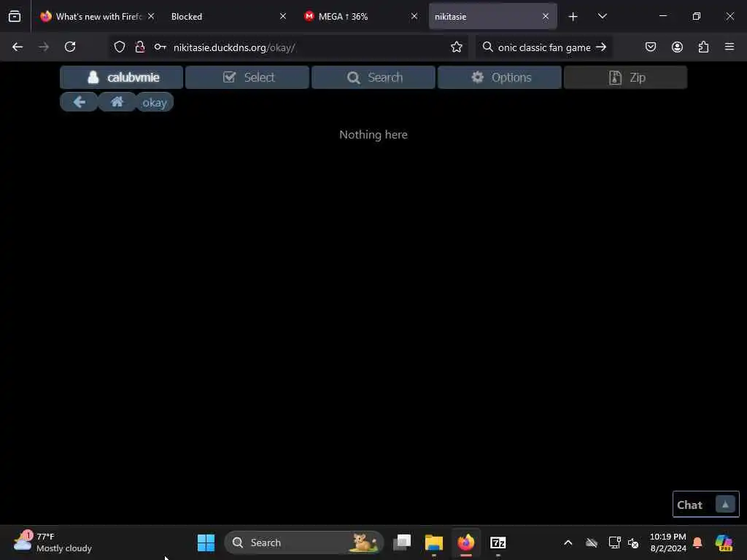Click the taskbar Search box

click(304, 542)
